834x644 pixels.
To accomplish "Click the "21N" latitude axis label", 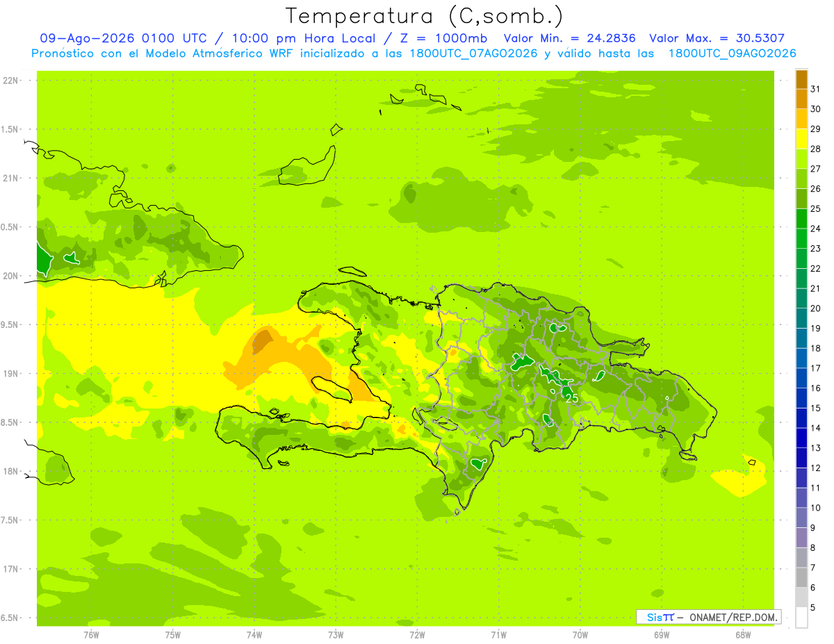I will [10, 179].
